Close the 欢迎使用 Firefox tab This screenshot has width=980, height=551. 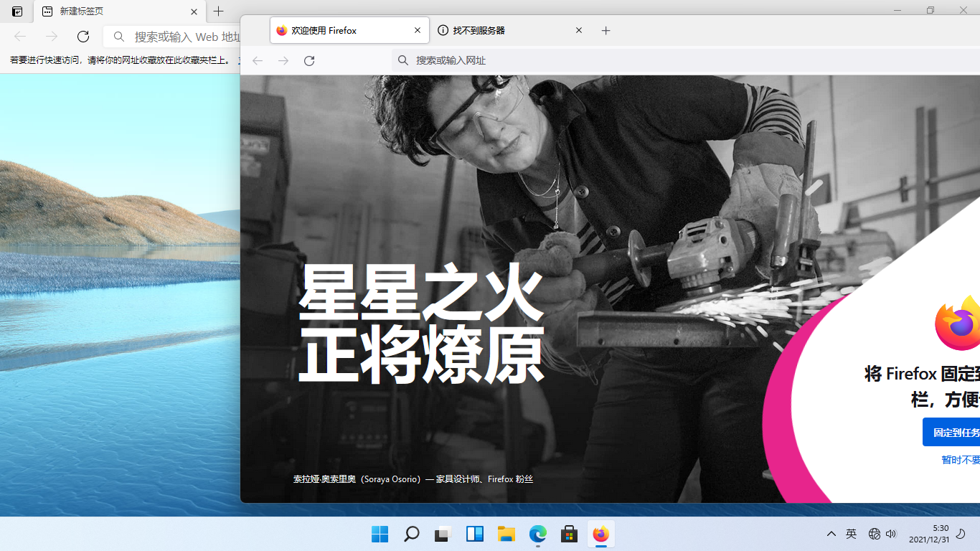pyautogui.click(x=418, y=31)
